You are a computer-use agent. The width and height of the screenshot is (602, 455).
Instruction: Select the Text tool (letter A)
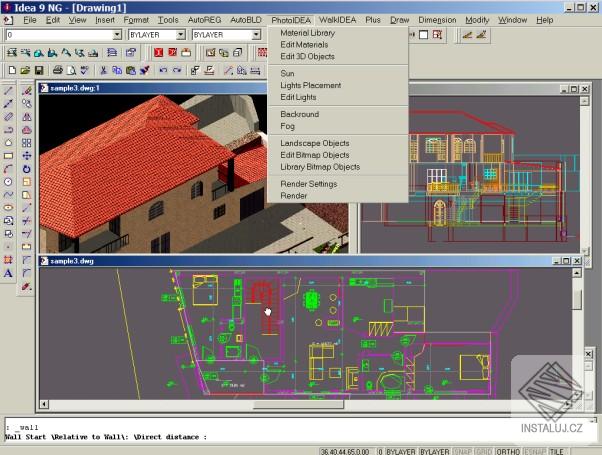9,273
